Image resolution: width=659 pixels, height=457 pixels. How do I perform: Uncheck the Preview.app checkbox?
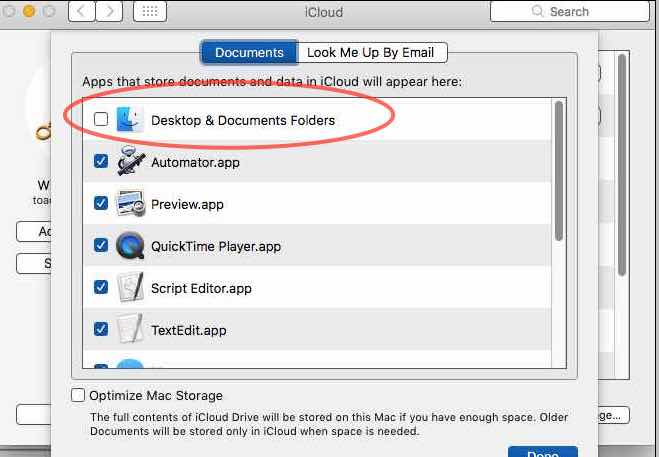click(x=101, y=203)
